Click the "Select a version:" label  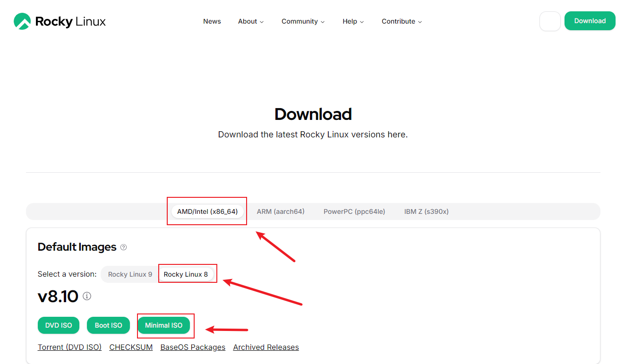point(67,274)
